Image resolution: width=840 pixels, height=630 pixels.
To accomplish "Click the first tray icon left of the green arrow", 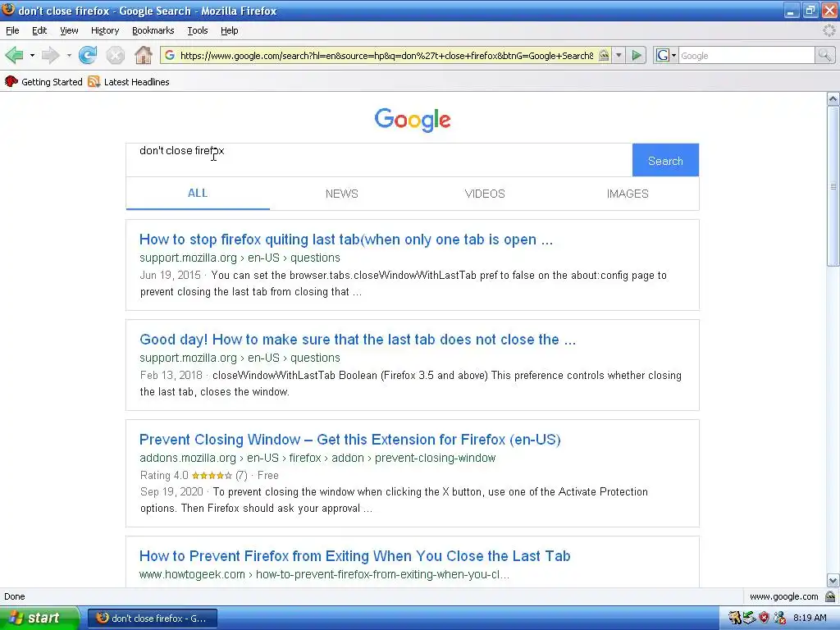I will click(734, 618).
